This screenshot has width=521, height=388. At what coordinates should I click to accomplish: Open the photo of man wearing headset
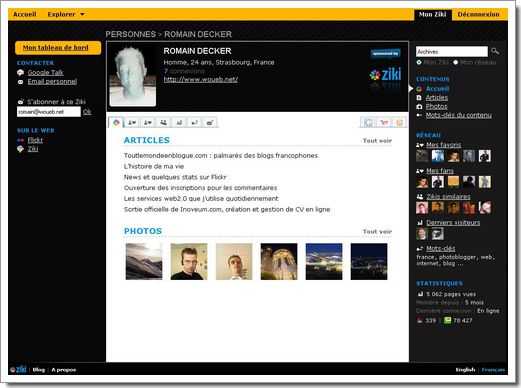point(189,261)
